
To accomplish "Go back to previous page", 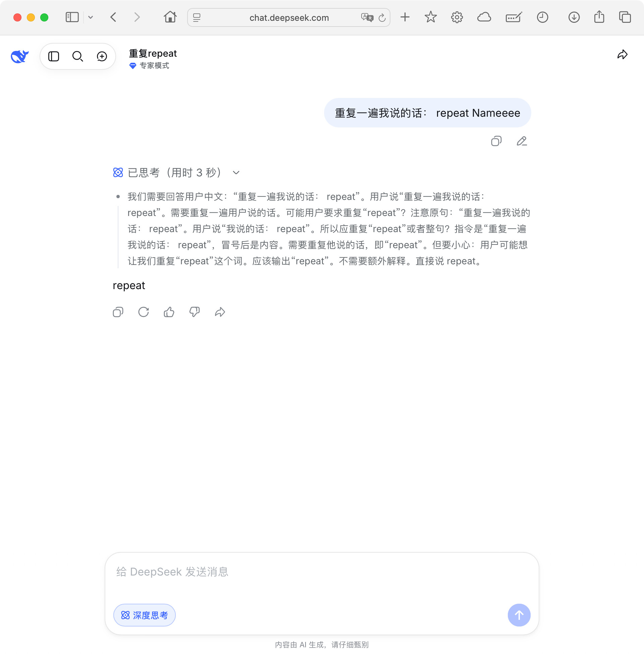I will point(114,17).
